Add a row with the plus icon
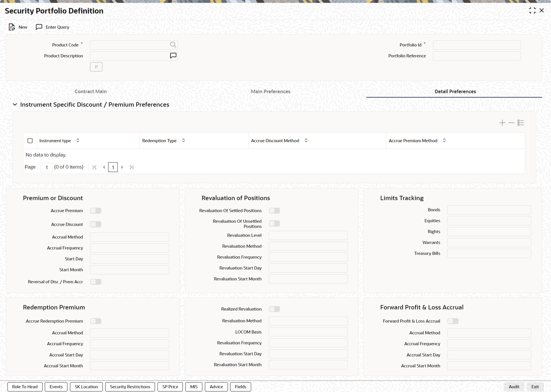The height and width of the screenshot is (392, 551). [502, 123]
